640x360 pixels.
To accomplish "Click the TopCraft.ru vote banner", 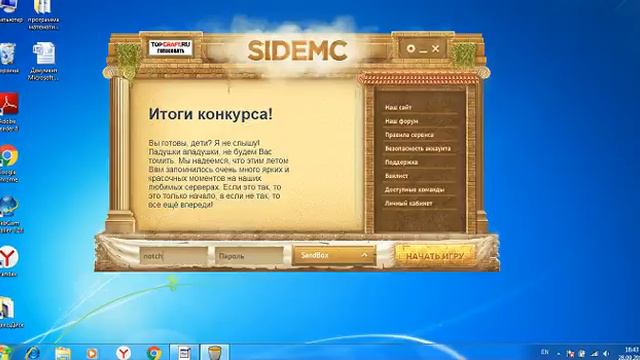I will pos(170,48).
